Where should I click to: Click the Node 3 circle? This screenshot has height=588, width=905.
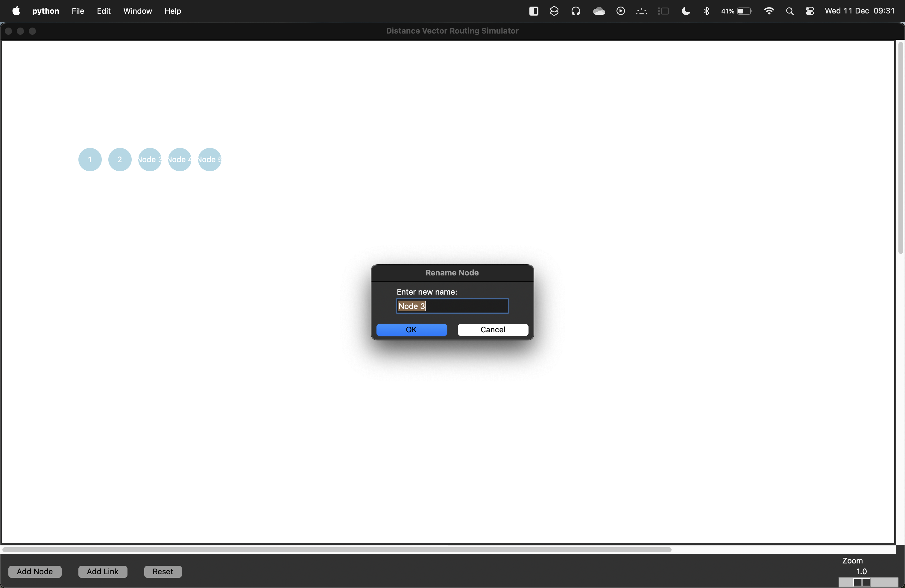pos(149,159)
